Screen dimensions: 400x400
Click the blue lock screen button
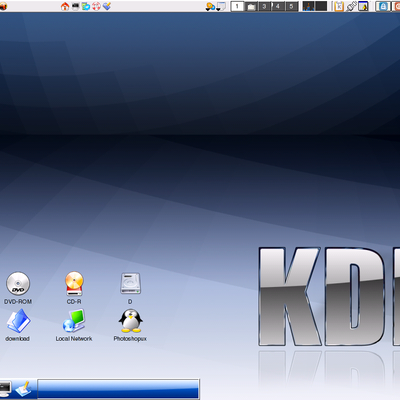pyautogui.click(x=383, y=6)
